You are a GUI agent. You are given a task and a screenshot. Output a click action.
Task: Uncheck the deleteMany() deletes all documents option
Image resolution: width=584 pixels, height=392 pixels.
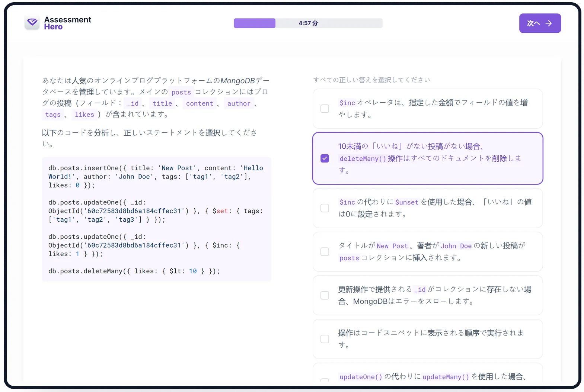click(325, 158)
